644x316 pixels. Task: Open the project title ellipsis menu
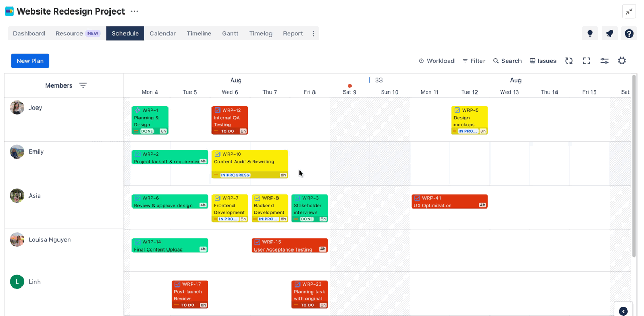[134, 11]
